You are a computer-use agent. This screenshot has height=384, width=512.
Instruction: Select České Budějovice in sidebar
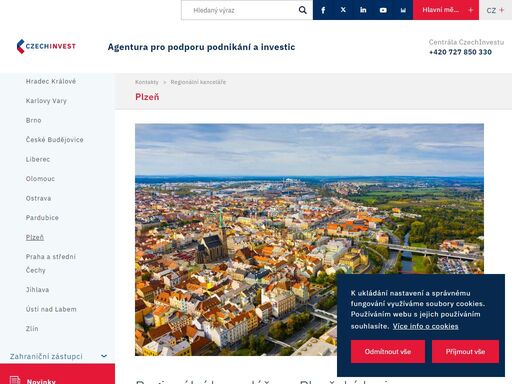(x=55, y=140)
